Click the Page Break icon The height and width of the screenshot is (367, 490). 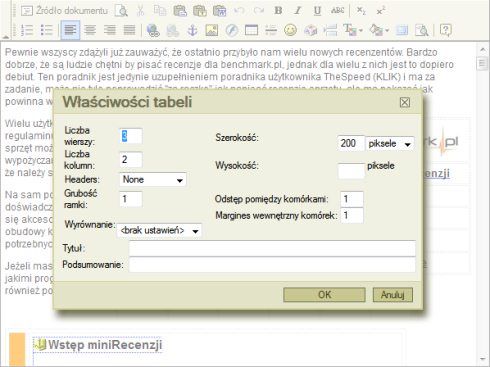pyautogui.click(x=330, y=30)
